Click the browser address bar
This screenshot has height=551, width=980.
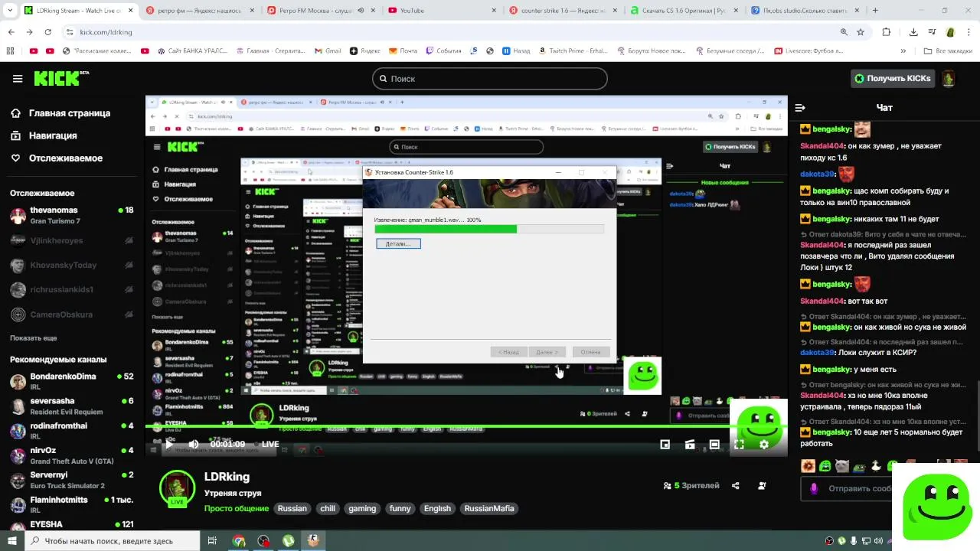(452, 32)
